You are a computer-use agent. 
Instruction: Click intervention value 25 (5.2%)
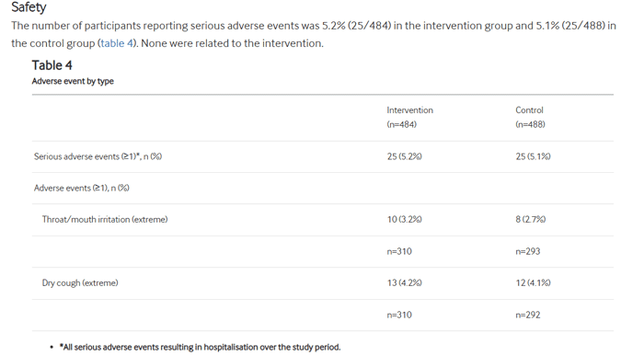click(x=404, y=156)
